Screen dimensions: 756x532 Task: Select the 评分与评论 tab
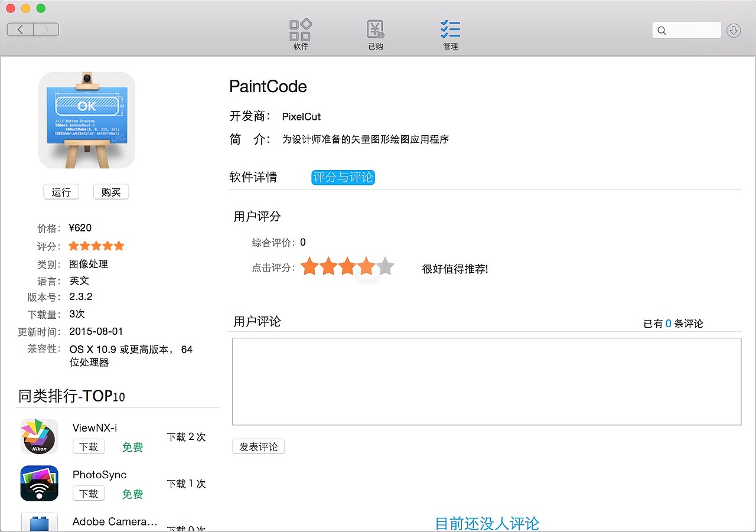pyautogui.click(x=343, y=177)
